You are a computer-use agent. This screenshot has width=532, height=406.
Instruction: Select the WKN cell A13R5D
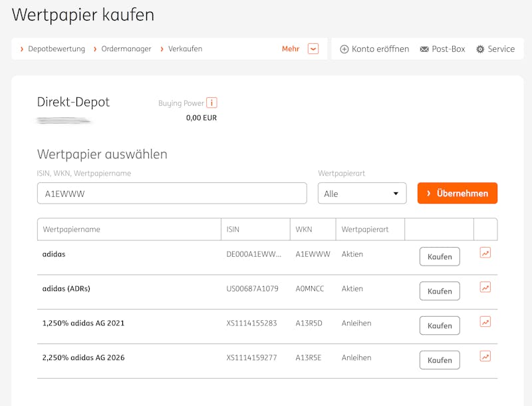309,323
